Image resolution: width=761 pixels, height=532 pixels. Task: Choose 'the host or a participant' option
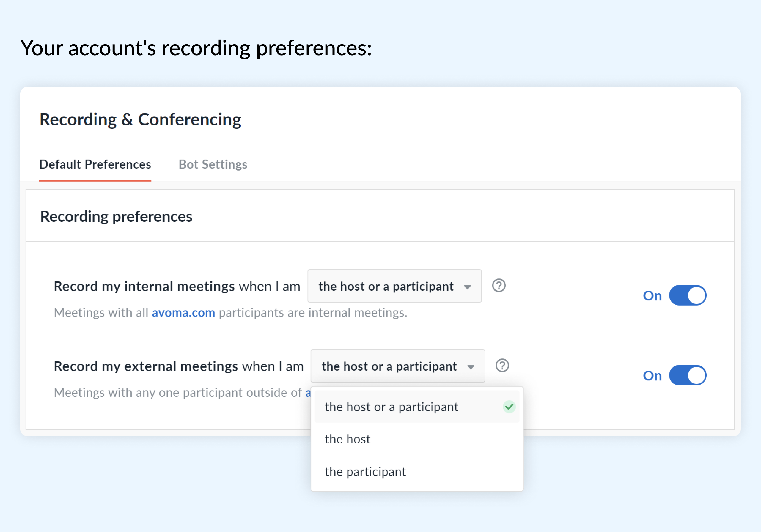click(x=391, y=407)
